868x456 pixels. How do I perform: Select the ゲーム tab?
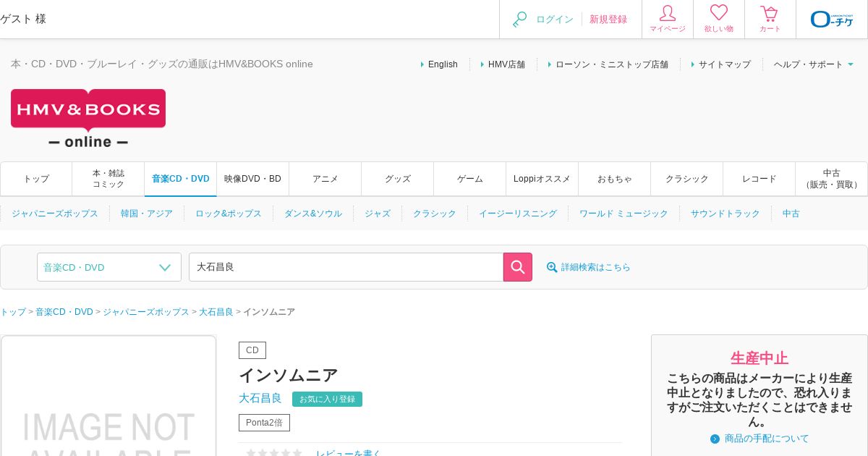(470, 179)
